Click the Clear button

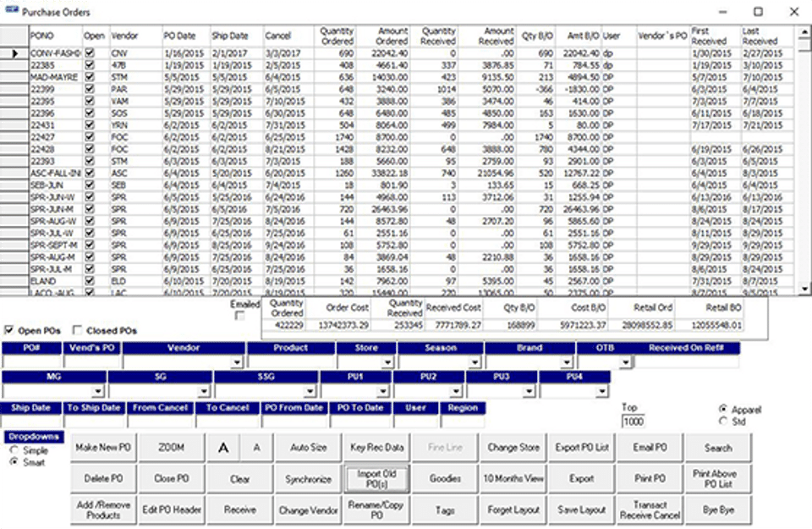click(239, 479)
